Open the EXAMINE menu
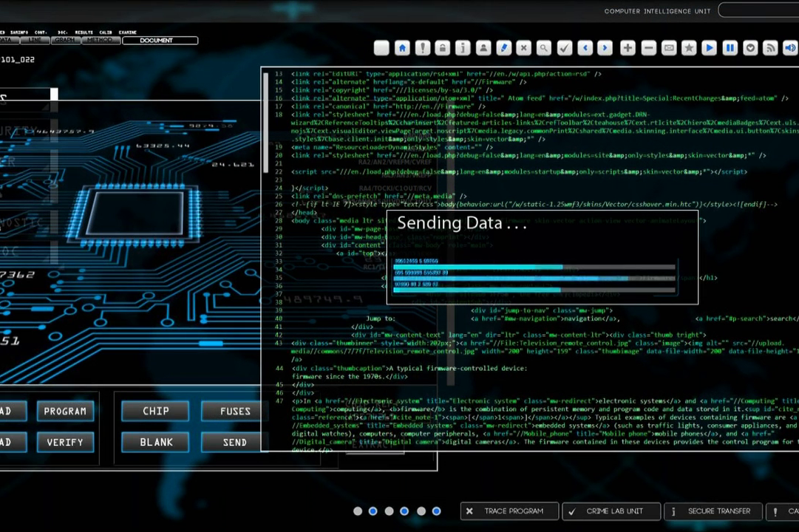799x532 pixels. pyautogui.click(x=127, y=33)
